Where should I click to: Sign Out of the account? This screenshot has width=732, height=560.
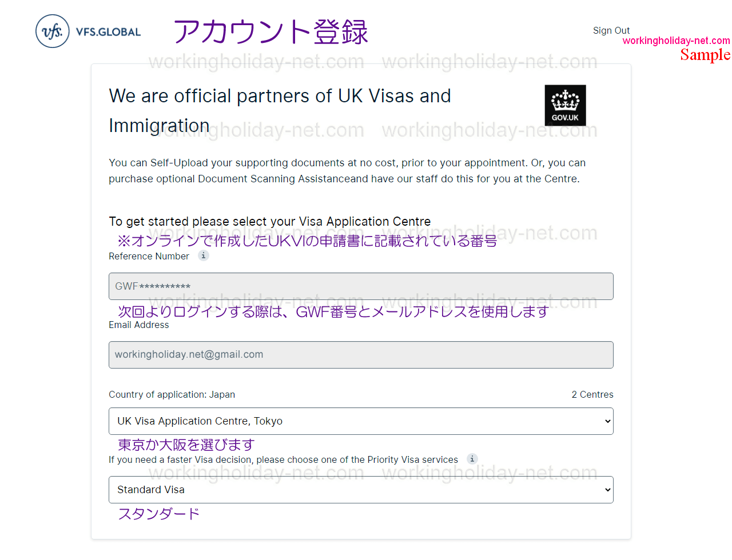coord(611,30)
